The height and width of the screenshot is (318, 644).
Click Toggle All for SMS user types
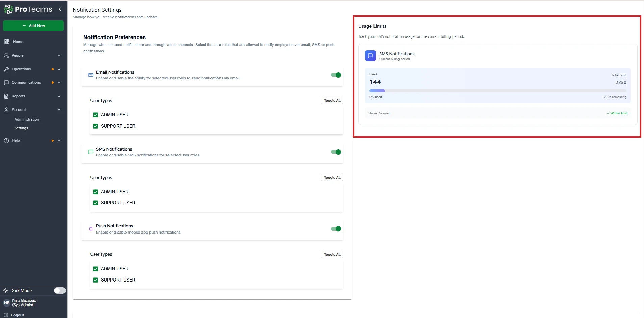(x=332, y=177)
